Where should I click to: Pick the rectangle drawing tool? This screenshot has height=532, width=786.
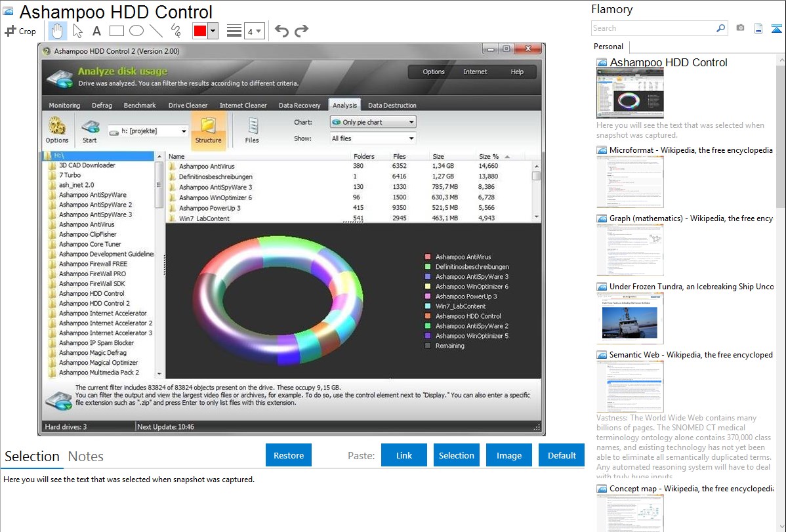(116, 31)
